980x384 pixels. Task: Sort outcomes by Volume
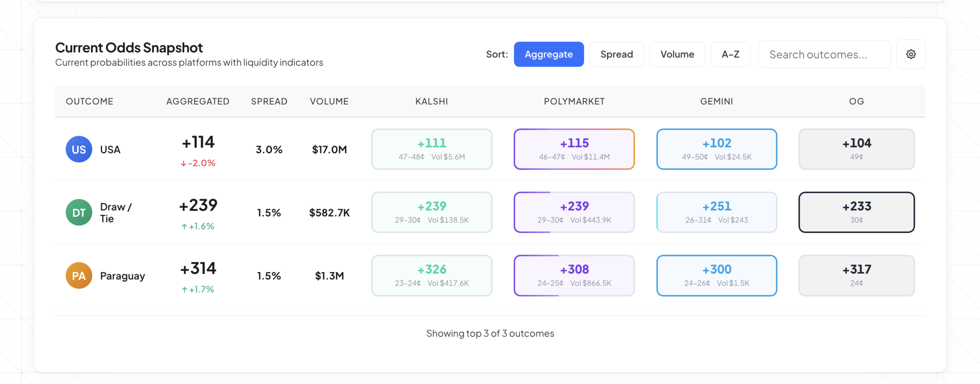tap(677, 54)
